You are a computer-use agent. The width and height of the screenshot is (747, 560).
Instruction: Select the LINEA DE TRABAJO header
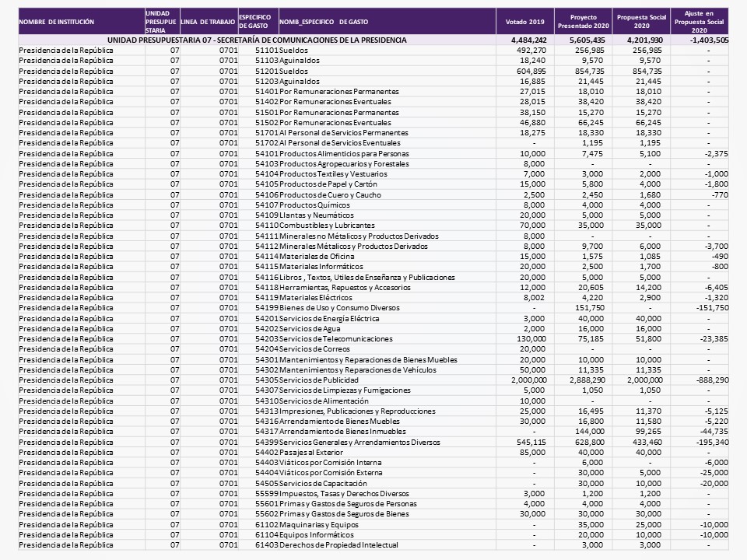click(207, 21)
